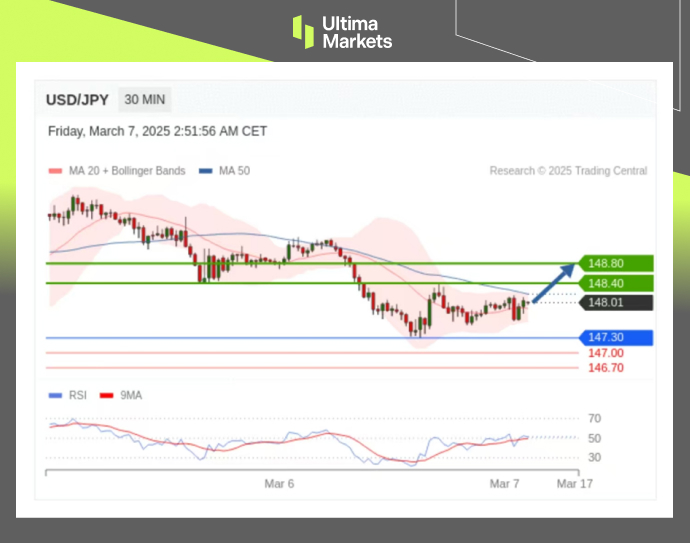Click the Ultima Markets logo icon
This screenshot has height=543, width=690.
[303, 31]
